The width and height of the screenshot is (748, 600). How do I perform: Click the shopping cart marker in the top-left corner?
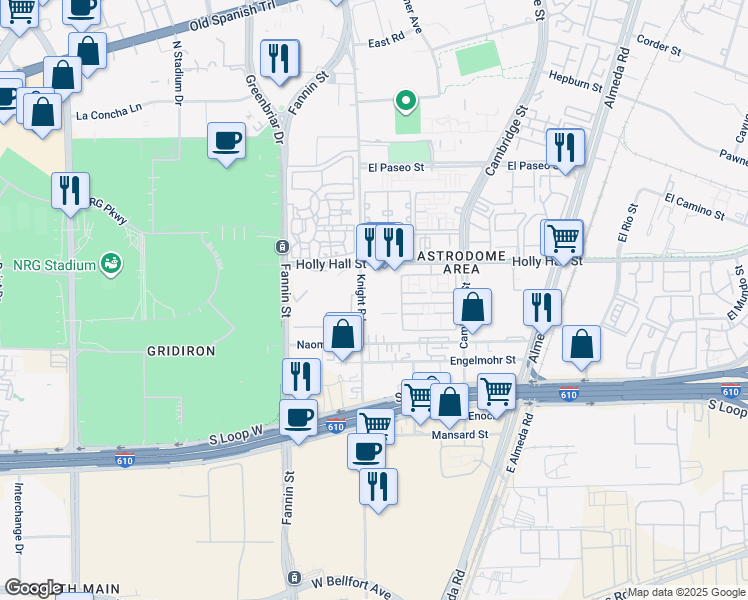pos(20,13)
